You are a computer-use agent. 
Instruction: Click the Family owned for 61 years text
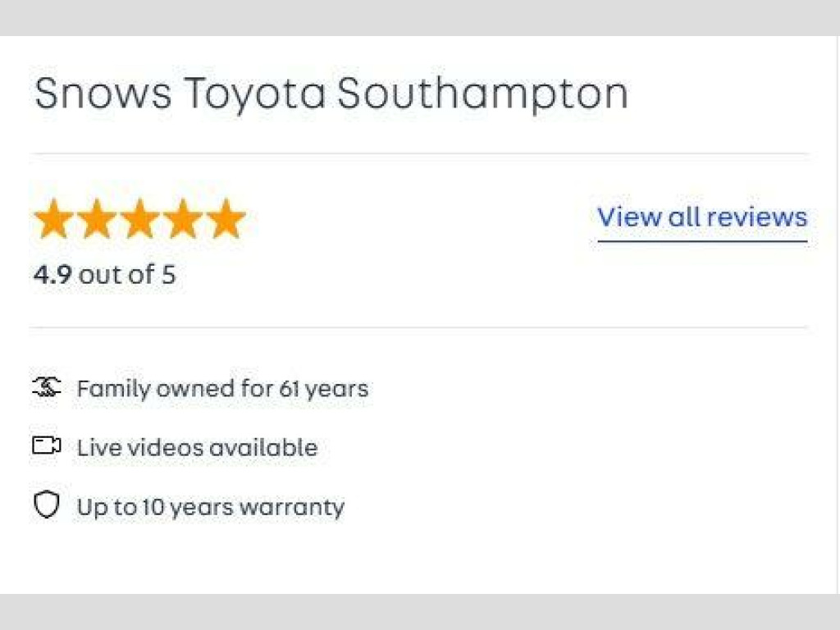[x=222, y=389]
